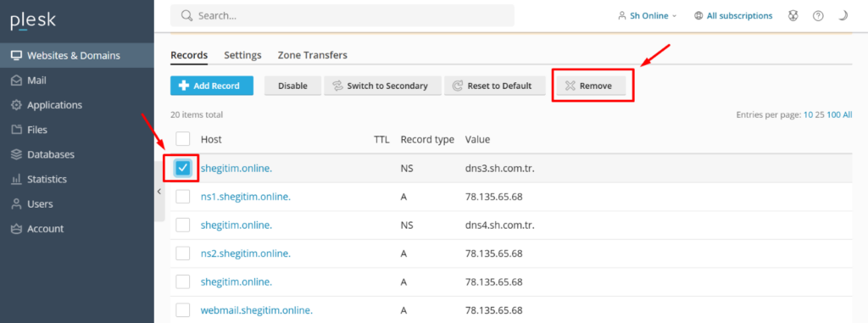Image resolution: width=868 pixels, height=323 pixels.
Task: Show All entries per page
Action: point(848,115)
